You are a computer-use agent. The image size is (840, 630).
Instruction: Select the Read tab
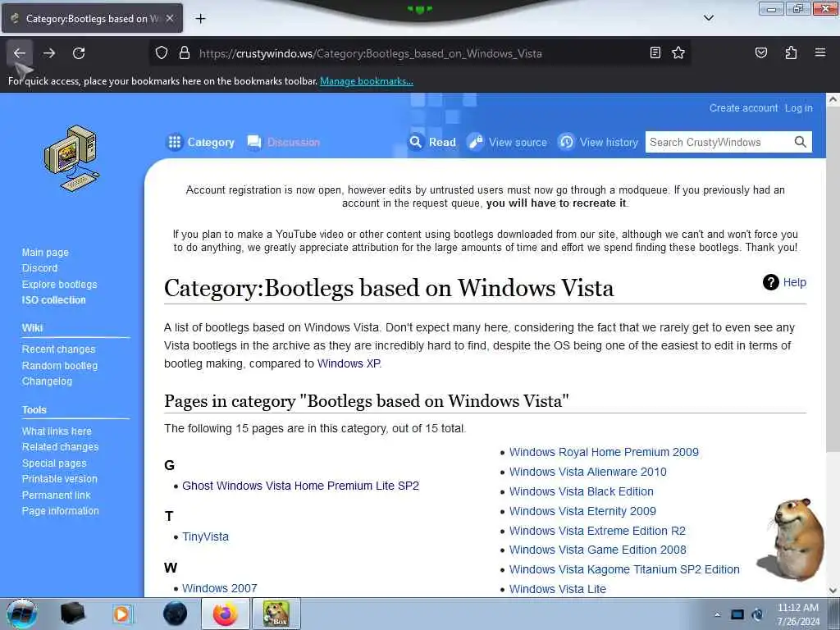431,142
